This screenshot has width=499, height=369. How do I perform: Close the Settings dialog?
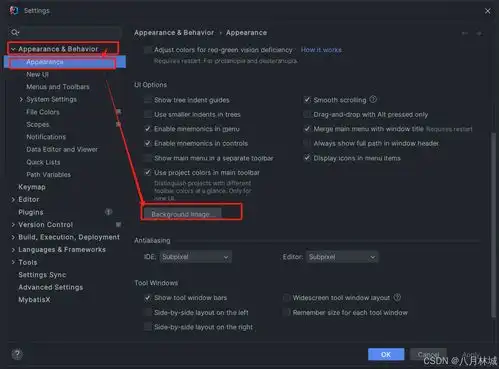click(487, 11)
